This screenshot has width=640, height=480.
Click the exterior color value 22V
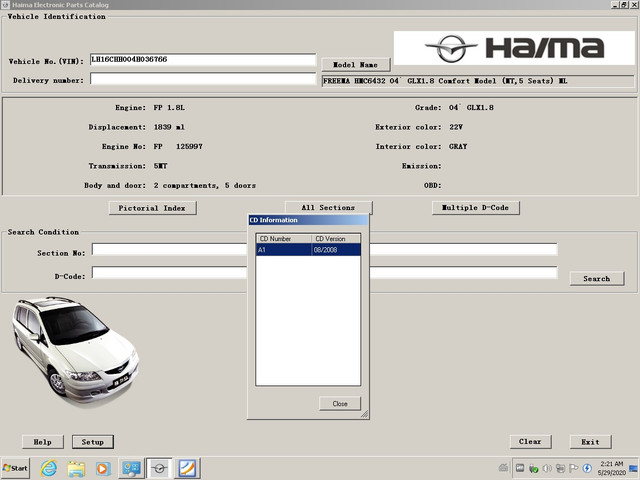[456, 127]
